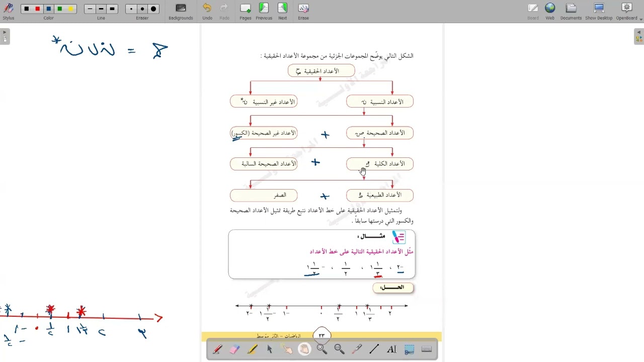Viewport: 644px width, 362px height.
Task: Open the OpenBoard menu
Action: 626,11
